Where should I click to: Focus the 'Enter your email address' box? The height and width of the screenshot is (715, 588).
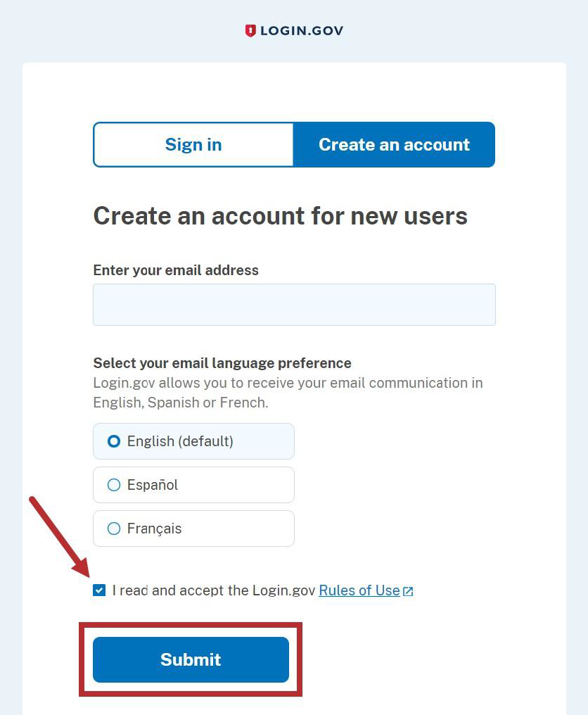point(294,304)
